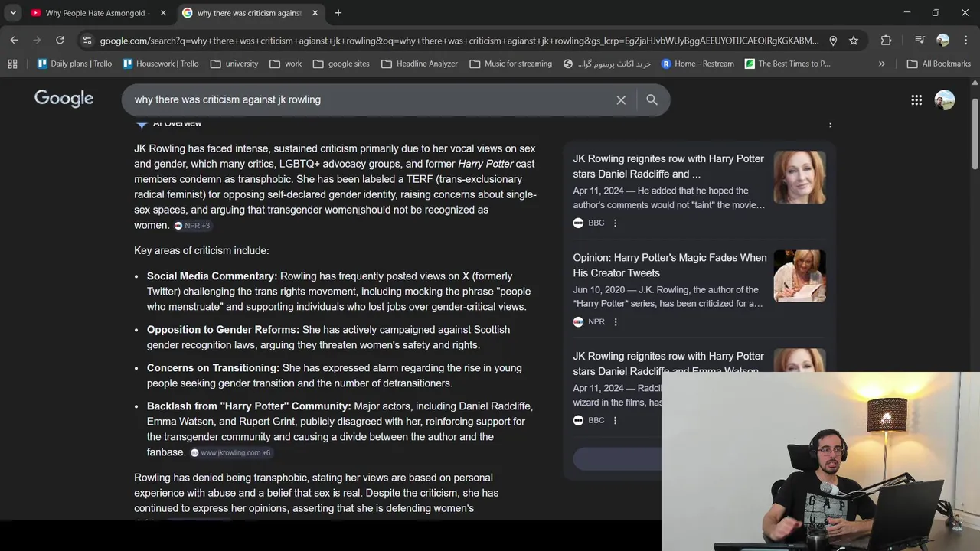The image size is (980, 551).
Task: Go back to previous page
Action: (15, 41)
